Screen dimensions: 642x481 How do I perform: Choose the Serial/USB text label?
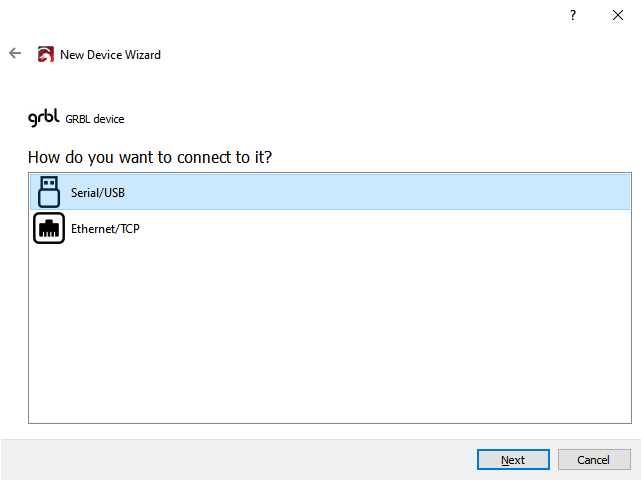[x=98, y=192]
